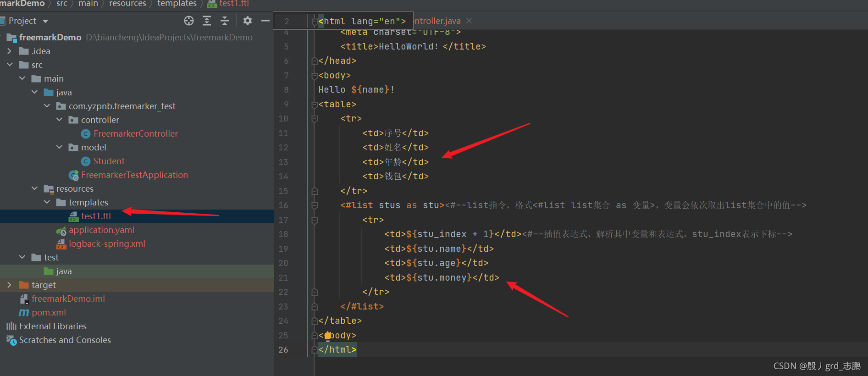Place cursor on ${stu.money} line
The height and width of the screenshot is (376, 868).
[x=442, y=277]
